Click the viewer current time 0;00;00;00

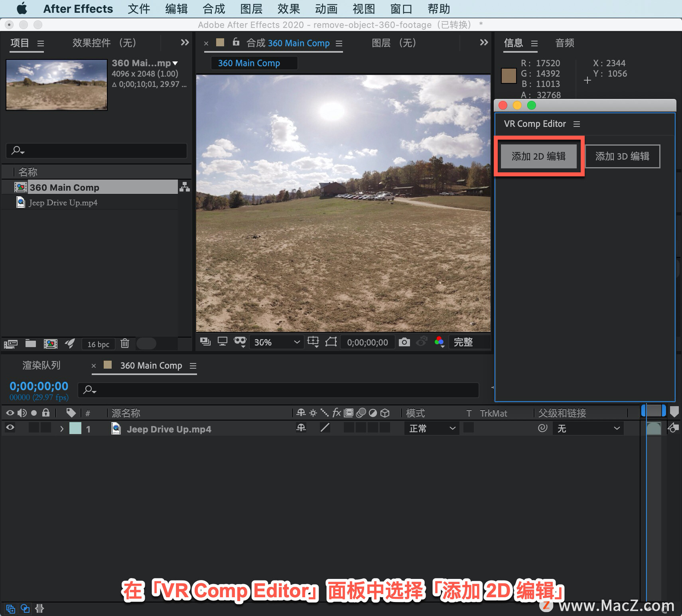[x=367, y=342]
